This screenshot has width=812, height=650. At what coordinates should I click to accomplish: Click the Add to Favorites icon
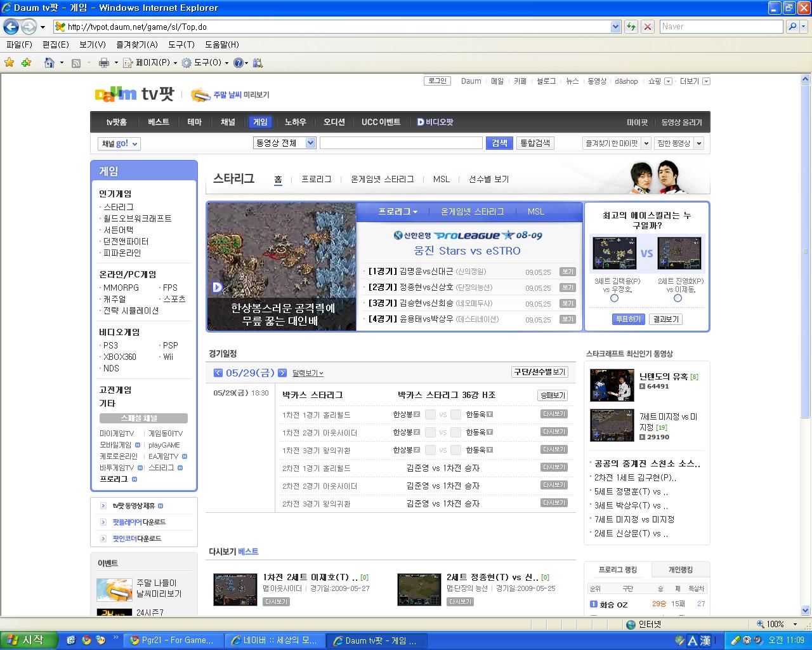[x=26, y=62]
